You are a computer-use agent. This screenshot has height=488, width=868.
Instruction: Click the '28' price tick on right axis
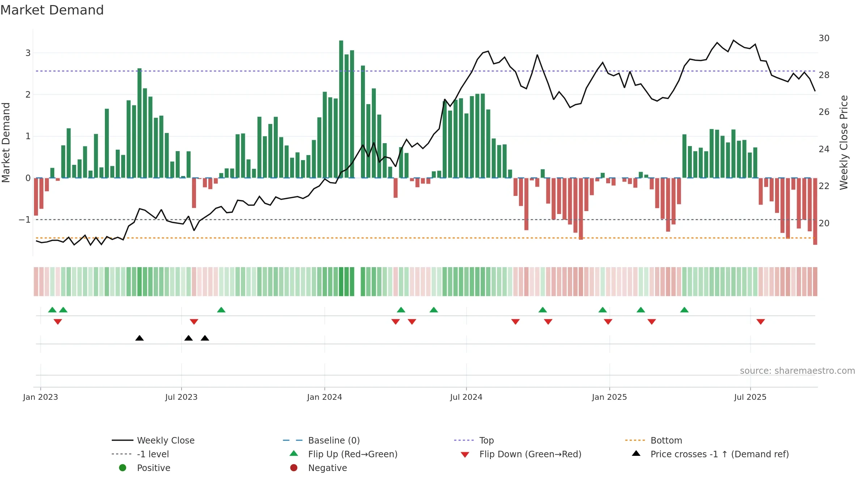[x=824, y=75]
